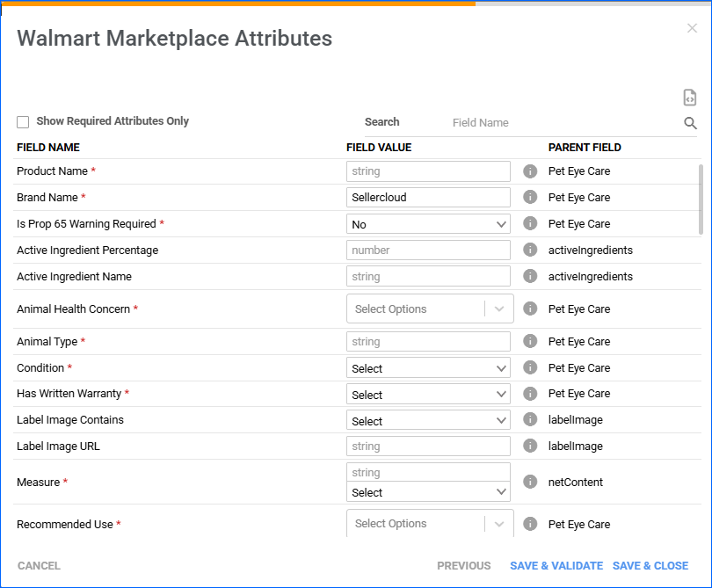Click info icon beside Brand Name

coord(530,198)
